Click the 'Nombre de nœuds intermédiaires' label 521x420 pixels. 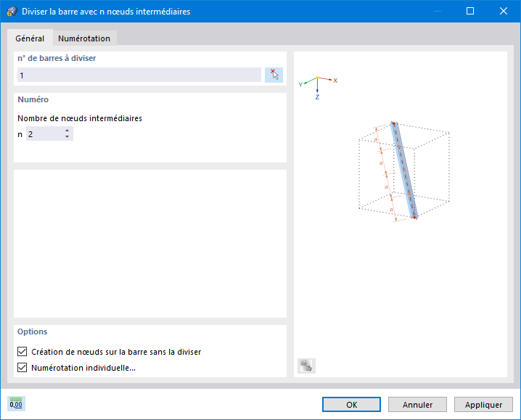pos(80,118)
